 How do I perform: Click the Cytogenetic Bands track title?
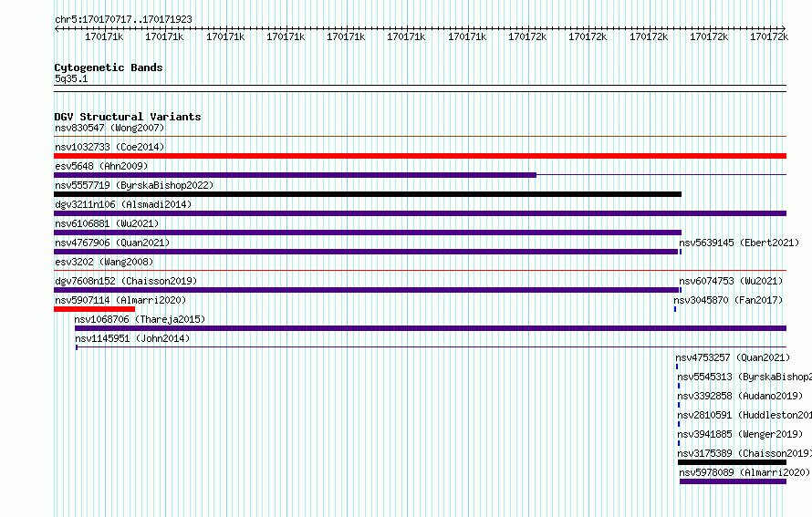coord(109,67)
